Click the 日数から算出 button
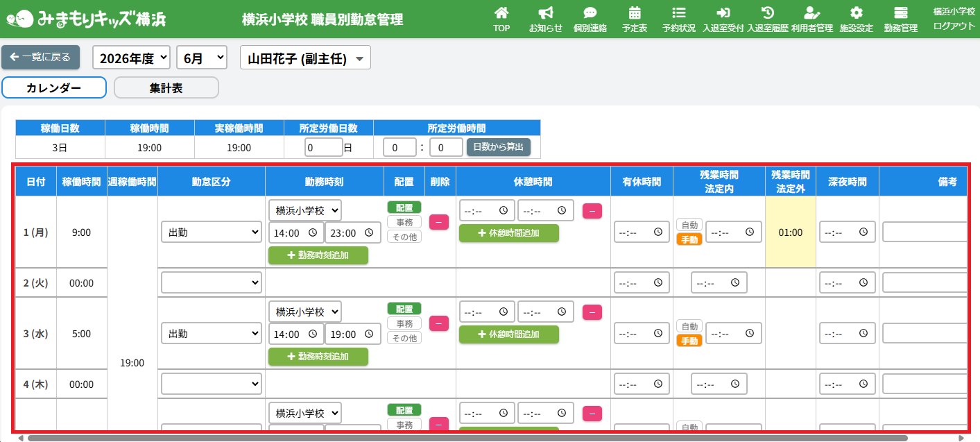The image size is (980, 442). click(x=499, y=147)
